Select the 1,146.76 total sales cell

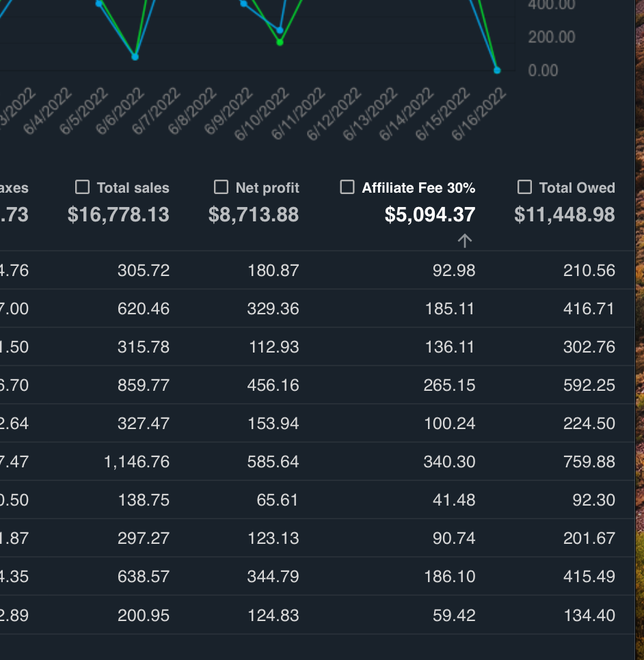coord(137,462)
